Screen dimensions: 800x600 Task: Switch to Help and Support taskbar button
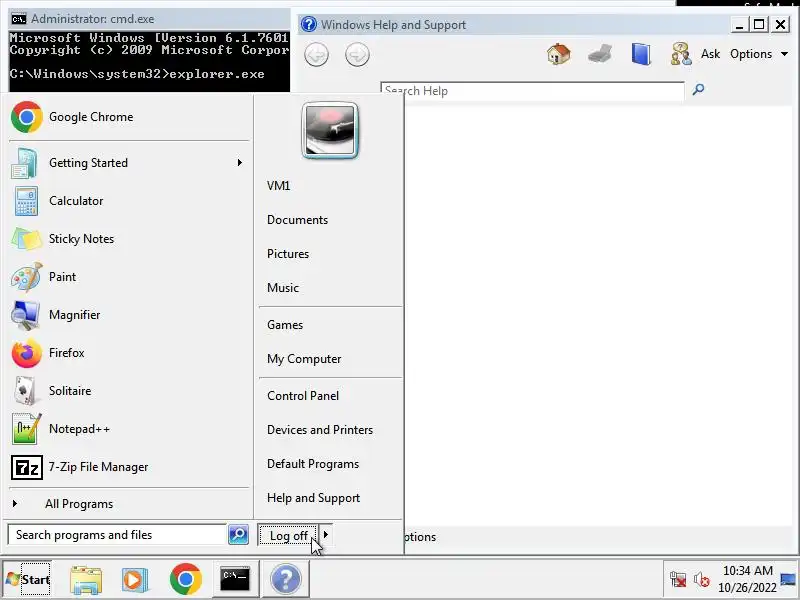pos(286,579)
